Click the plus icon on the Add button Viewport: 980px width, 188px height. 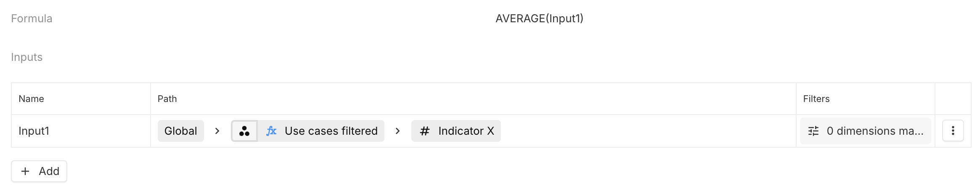coord(25,171)
